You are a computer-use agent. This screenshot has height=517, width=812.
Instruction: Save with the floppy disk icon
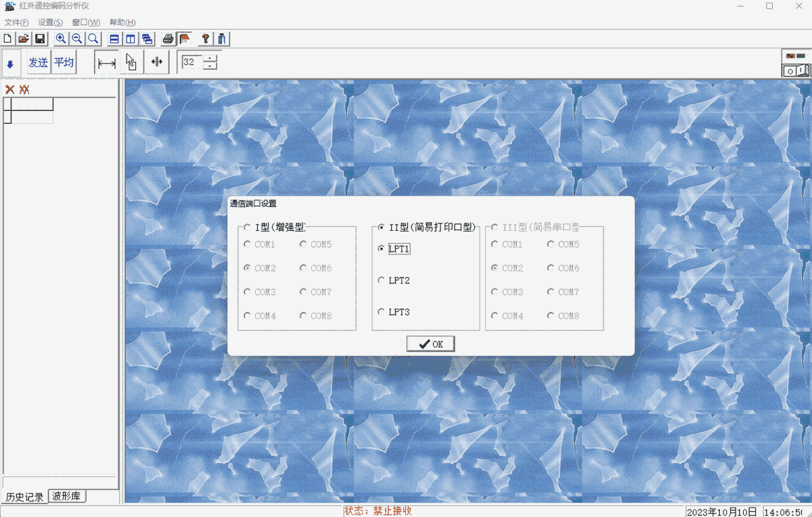pyautogui.click(x=39, y=39)
